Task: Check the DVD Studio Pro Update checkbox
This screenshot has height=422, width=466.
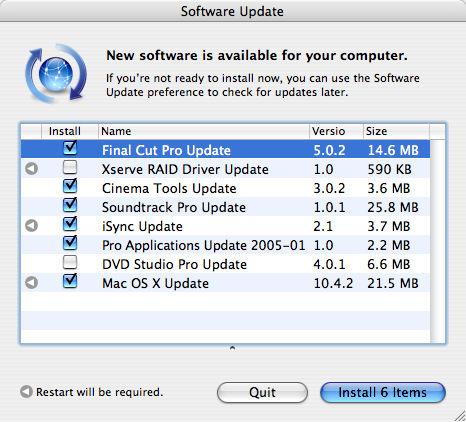Action: tap(70, 262)
